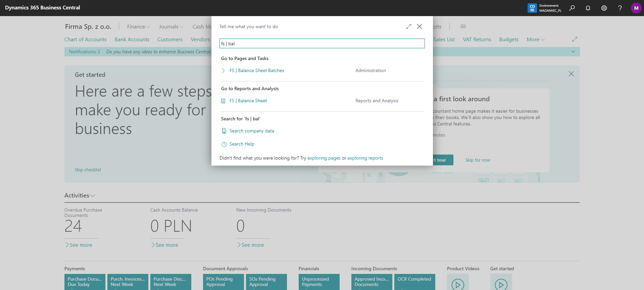This screenshot has height=290, width=644.
Task: Open FS | Balance Sheet report
Action: pos(248,101)
